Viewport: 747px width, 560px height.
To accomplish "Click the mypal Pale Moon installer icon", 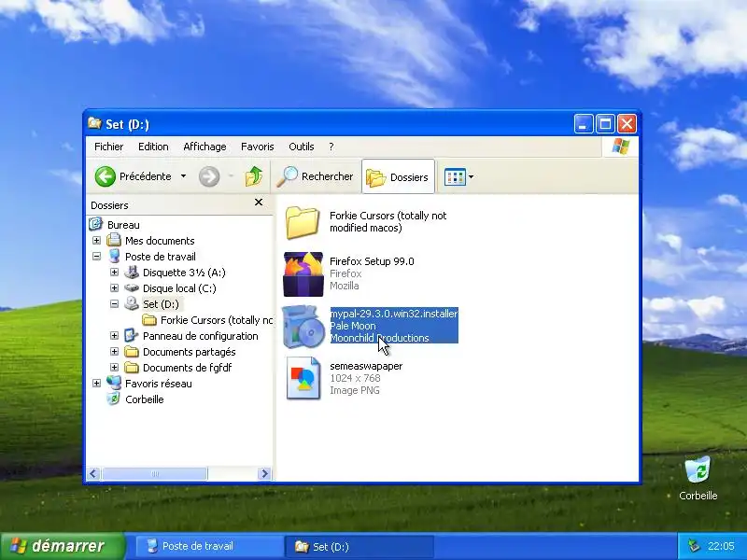I will pyautogui.click(x=303, y=327).
